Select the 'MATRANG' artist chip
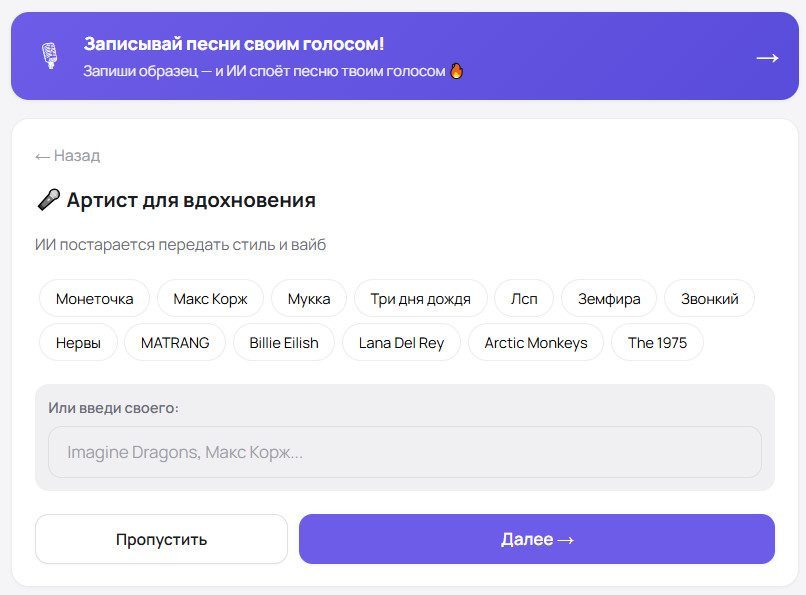Image resolution: width=806 pixels, height=595 pixels. pos(175,343)
